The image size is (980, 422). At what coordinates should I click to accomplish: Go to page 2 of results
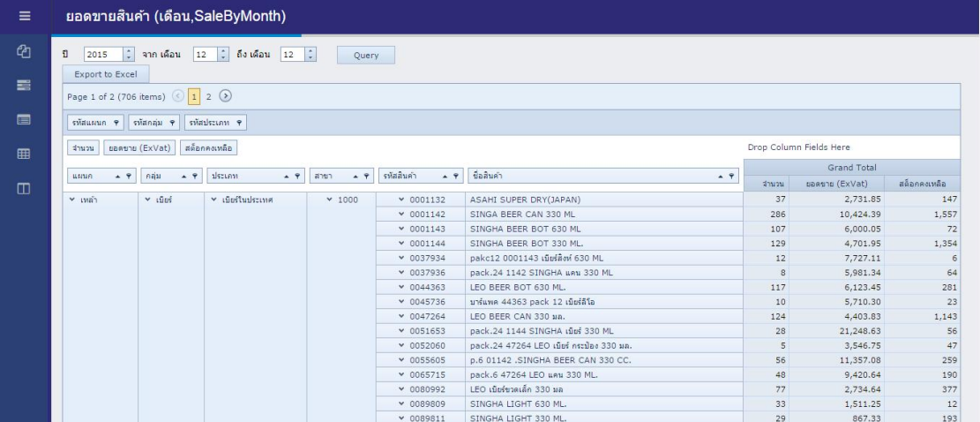210,95
